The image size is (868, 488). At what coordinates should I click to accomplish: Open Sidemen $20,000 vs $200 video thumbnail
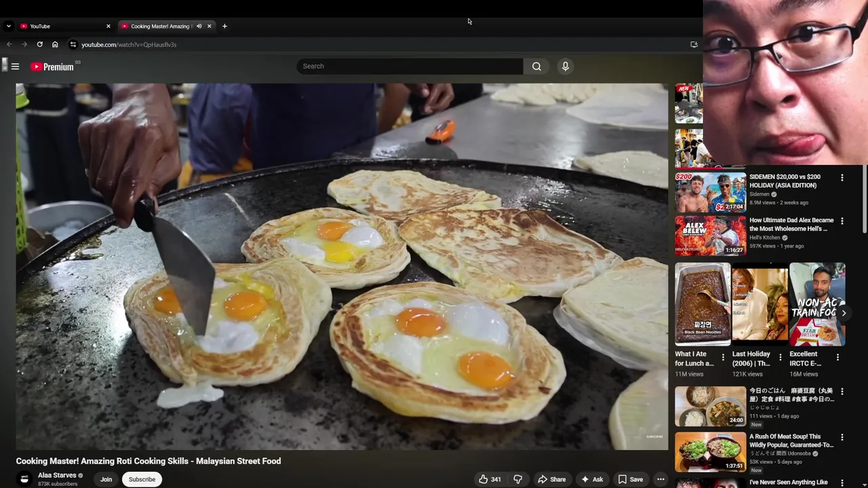coord(710,192)
